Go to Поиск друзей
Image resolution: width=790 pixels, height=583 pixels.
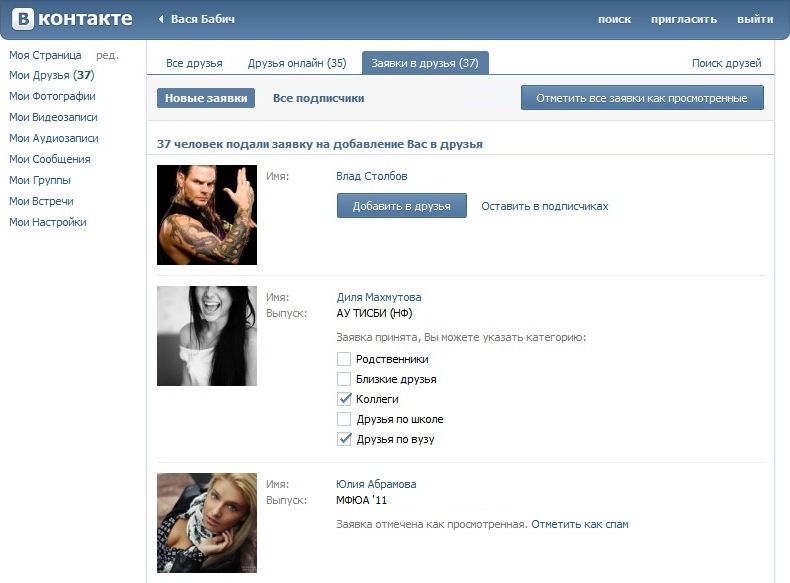point(726,63)
